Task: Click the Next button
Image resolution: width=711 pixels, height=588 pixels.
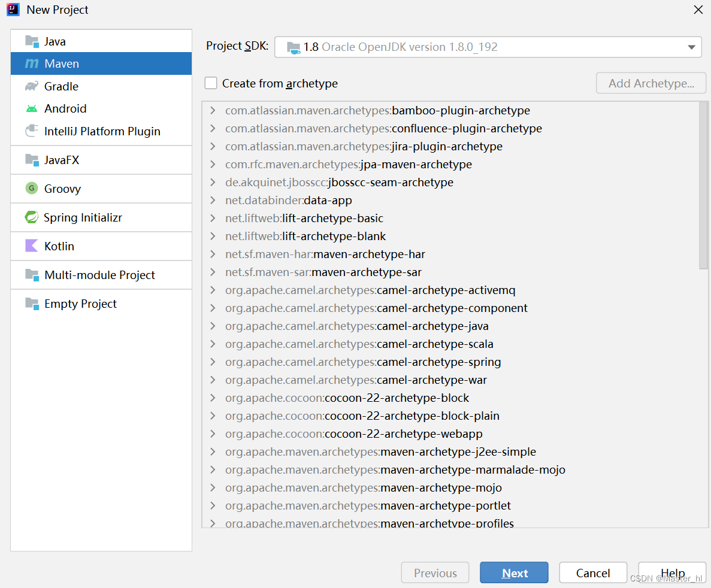Action: tap(514, 572)
